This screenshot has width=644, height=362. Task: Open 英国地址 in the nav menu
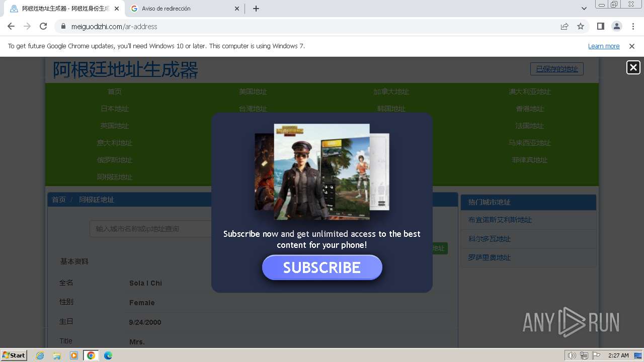[115, 126]
